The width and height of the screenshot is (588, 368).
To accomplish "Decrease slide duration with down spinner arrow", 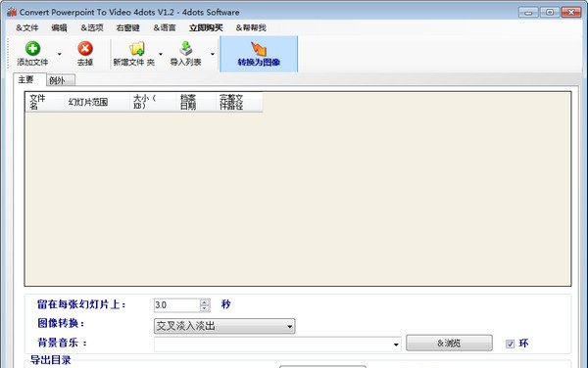I will (x=205, y=308).
